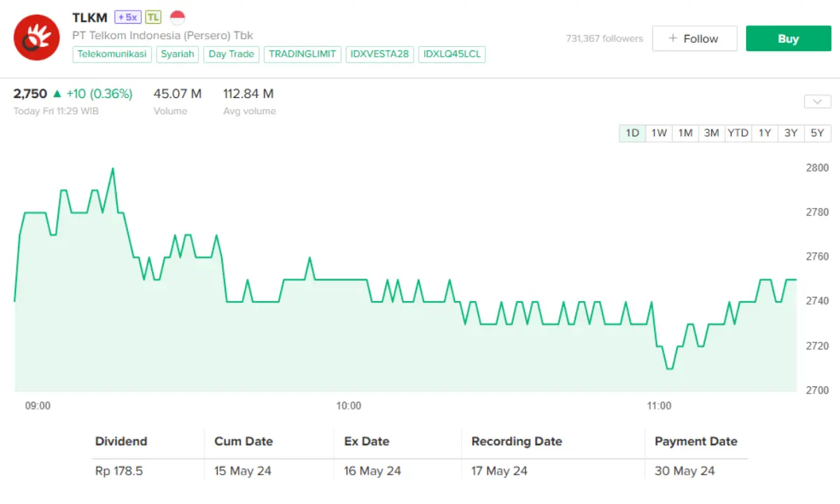Click the TL badge next to TLKM
This screenshot has height=504, width=840.
(153, 17)
